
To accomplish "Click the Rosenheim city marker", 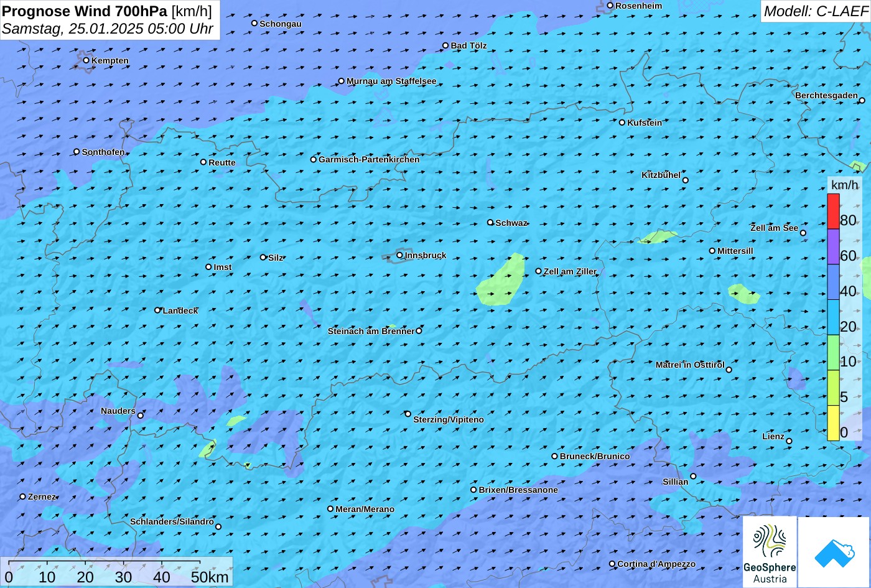I will click(x=610, y=6).
